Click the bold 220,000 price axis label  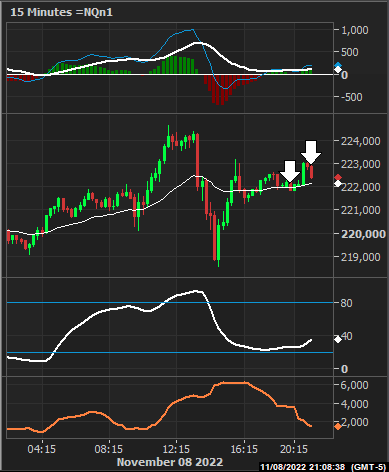click(x=363, y=234)
